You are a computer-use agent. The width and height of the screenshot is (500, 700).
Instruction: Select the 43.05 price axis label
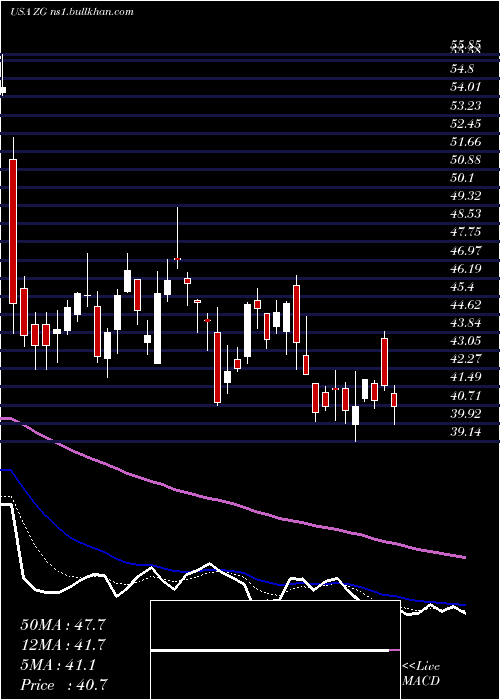[x=466, y=341]
